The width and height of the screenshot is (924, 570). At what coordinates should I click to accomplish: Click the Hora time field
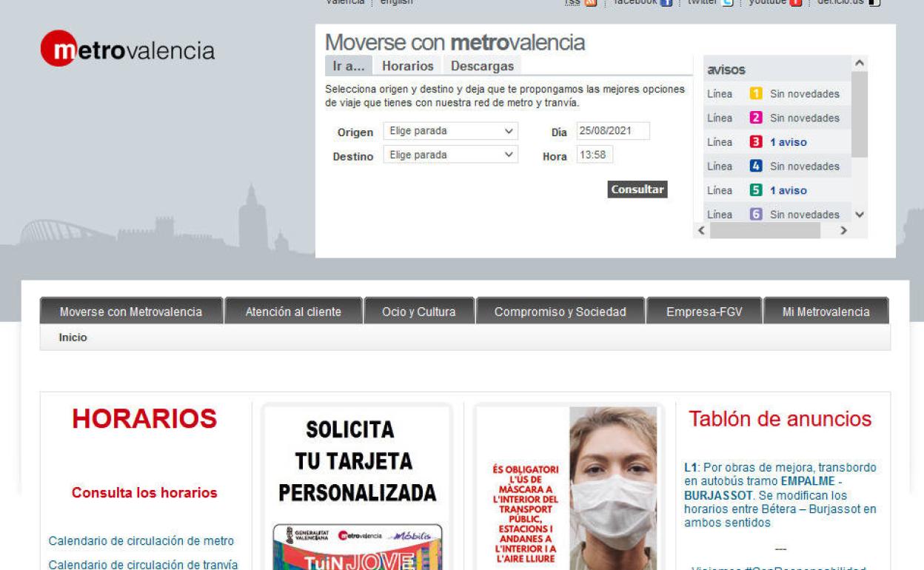595,155
